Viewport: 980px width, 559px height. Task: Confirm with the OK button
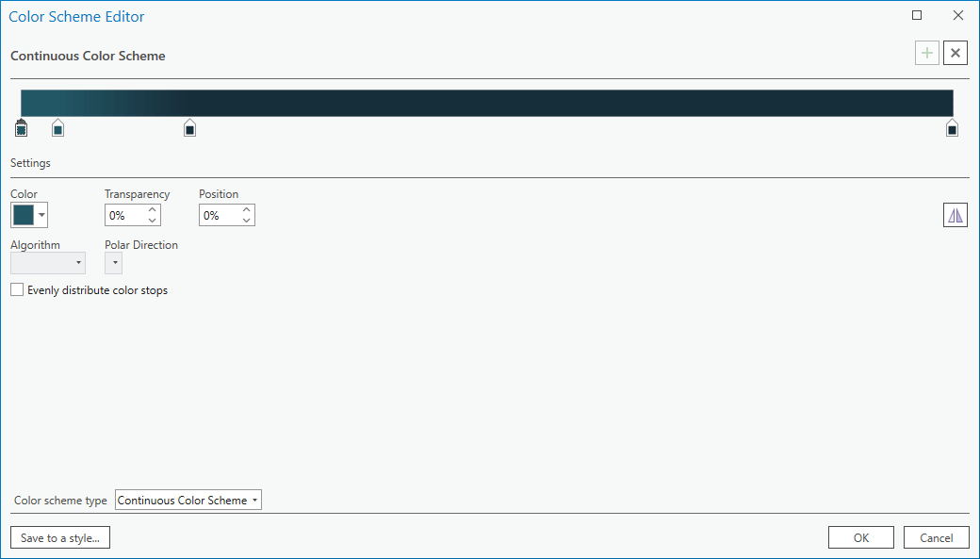861,537
